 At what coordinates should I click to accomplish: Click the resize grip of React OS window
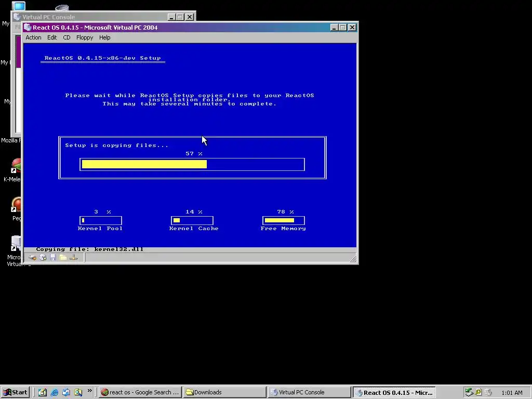pos(353,259)
